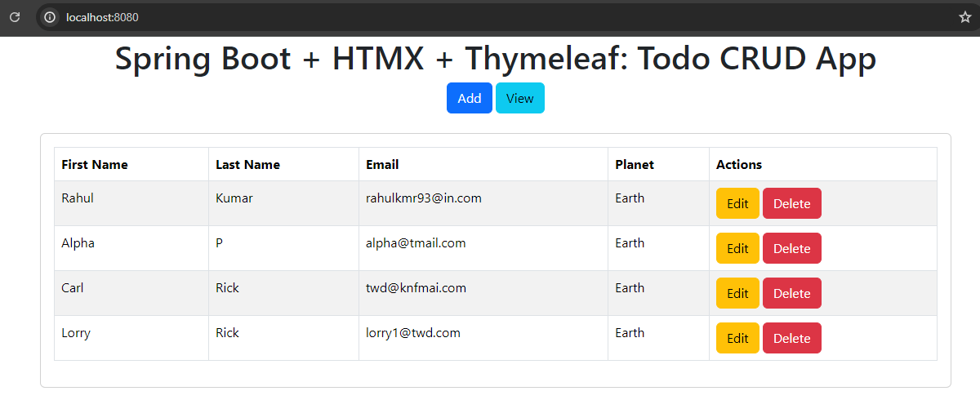Delete the Lorry Rick entry
Image resolution: width=980 pixels, height=400 pixels.
tap(791, 338)
